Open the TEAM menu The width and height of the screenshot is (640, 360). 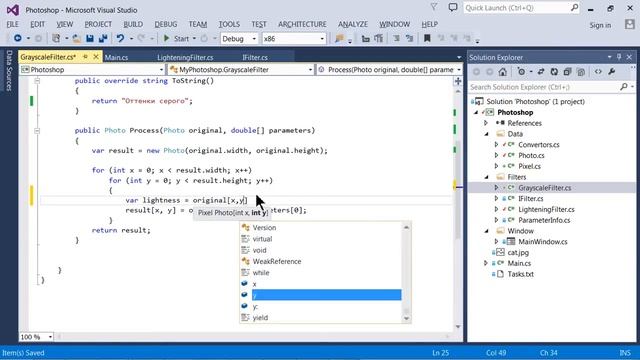click(198, 24)
